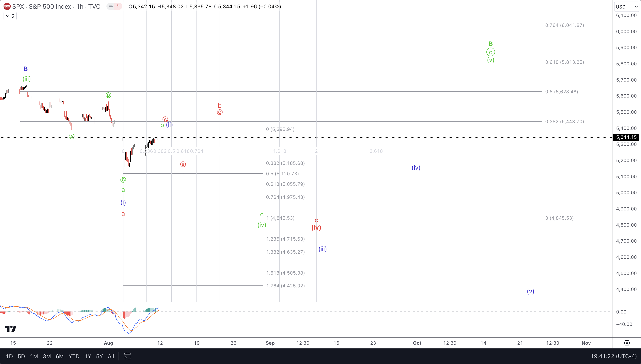Select the 5D time range

21,356
